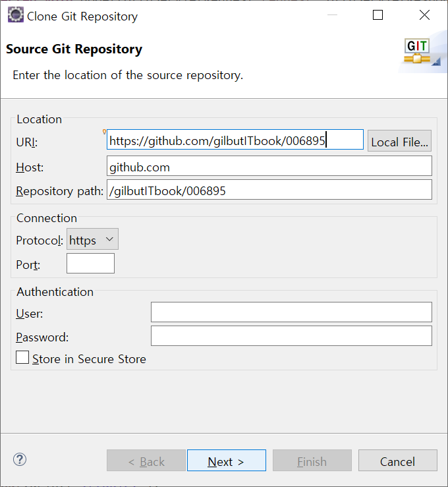Click the Password input field
This screenshot has width=448, height=487.
[x=291, y=335]
